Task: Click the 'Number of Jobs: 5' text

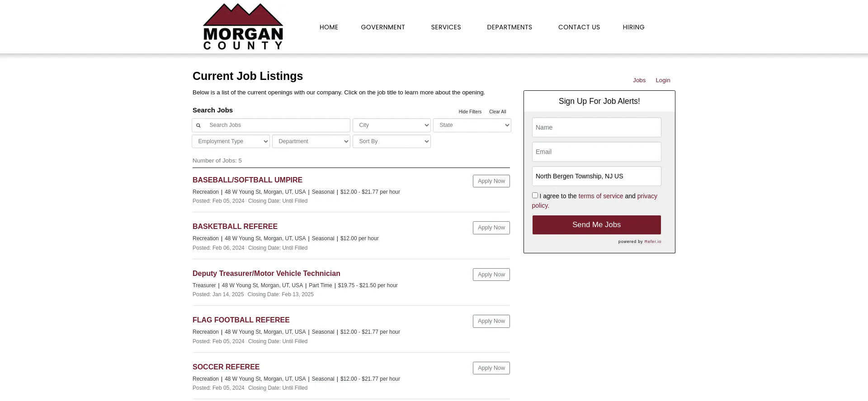Action: [217, 161]
